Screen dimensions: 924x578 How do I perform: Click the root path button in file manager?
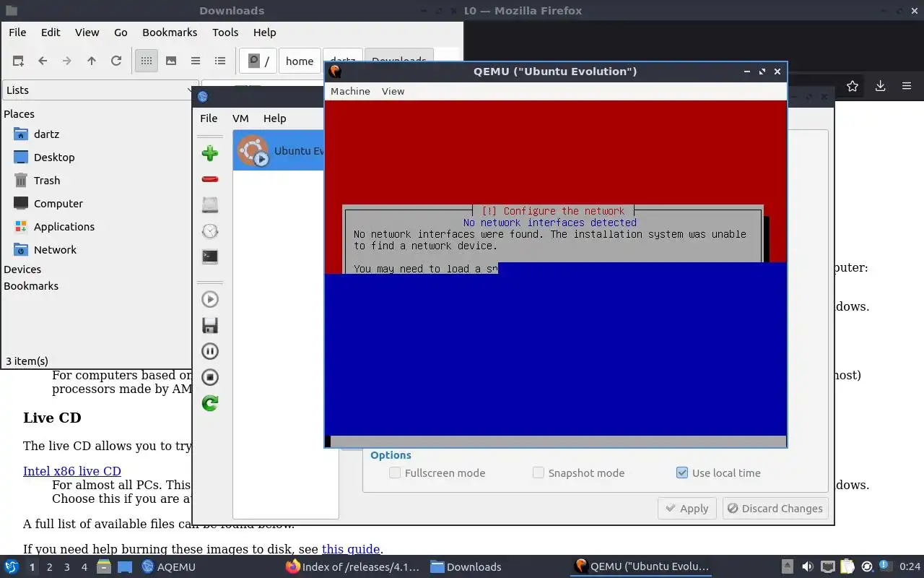point(258,61)
